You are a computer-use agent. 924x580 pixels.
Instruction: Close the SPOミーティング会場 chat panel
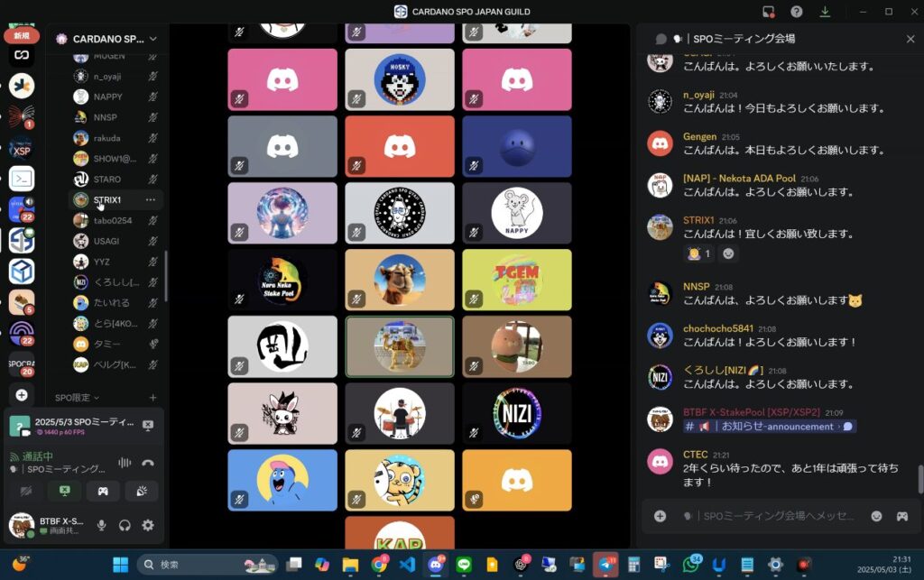tap(910, 39)
